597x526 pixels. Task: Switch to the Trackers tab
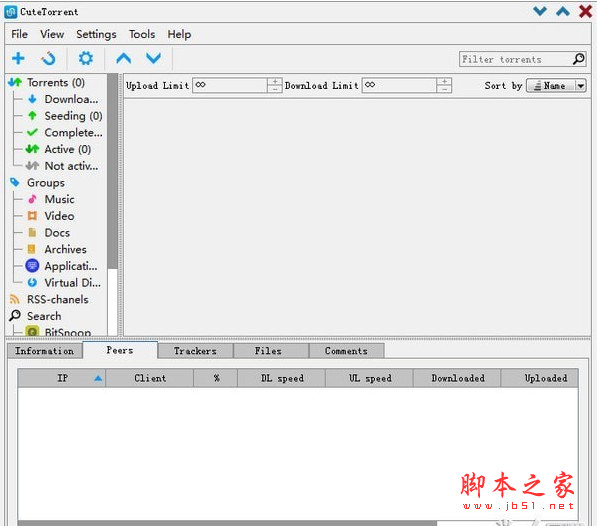pos(195,351)
